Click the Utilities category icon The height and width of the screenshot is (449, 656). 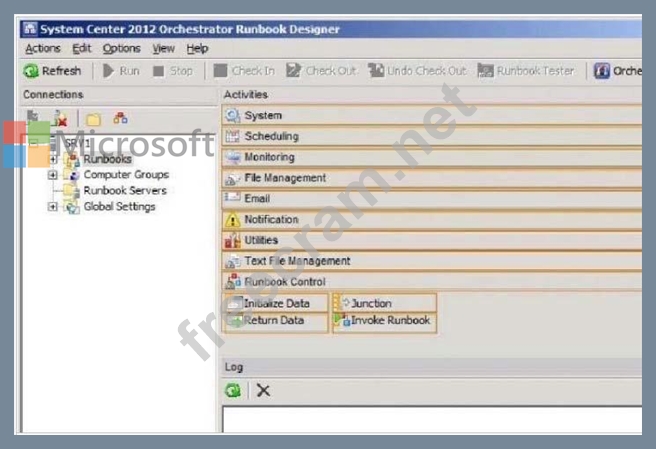[232, 240]
